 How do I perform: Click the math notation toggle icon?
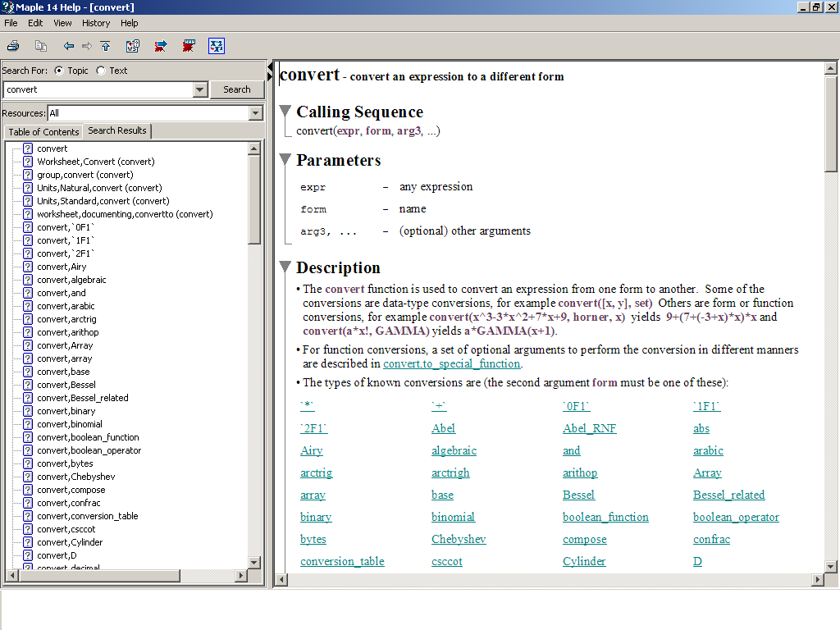point(217,46)
